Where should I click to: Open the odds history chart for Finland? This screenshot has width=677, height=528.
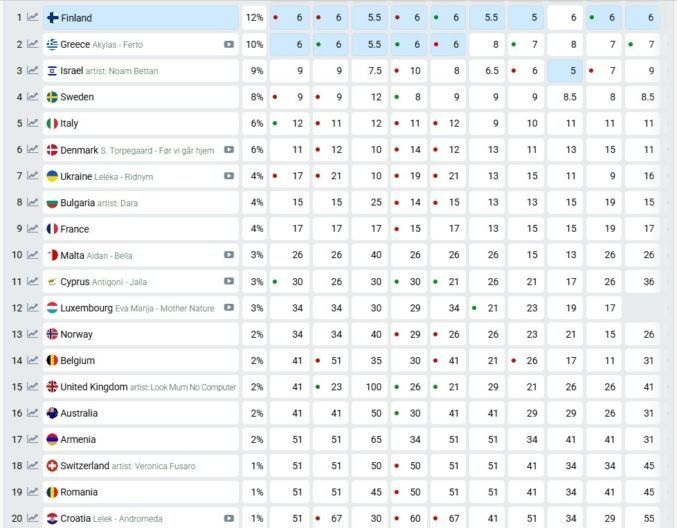pos(32,18)
